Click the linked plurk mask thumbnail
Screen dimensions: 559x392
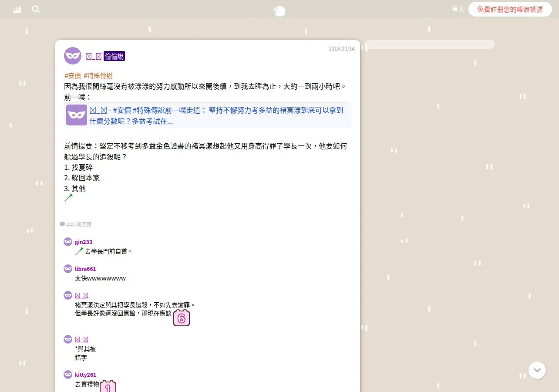tap(77, 115)
